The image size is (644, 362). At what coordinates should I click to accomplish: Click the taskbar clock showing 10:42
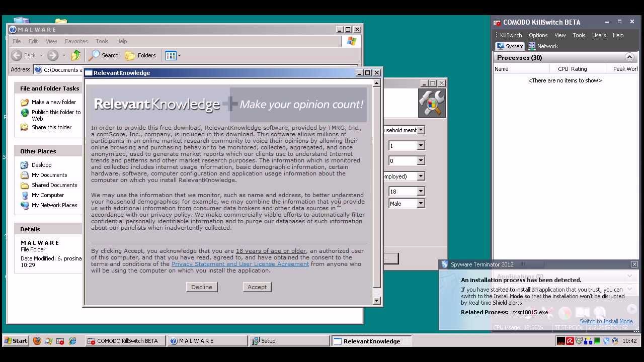pos(629,341)
